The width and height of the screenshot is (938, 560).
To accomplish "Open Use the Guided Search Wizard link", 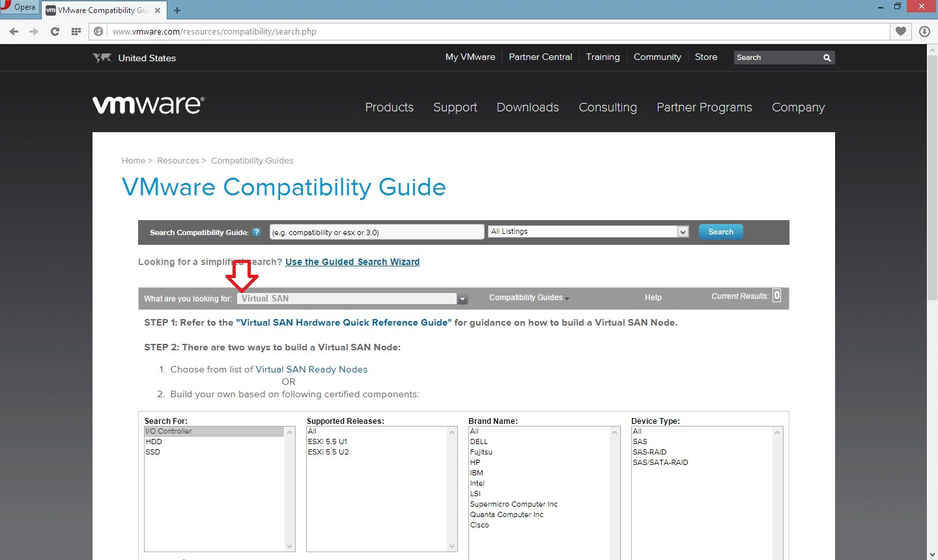I will [352, 262].
